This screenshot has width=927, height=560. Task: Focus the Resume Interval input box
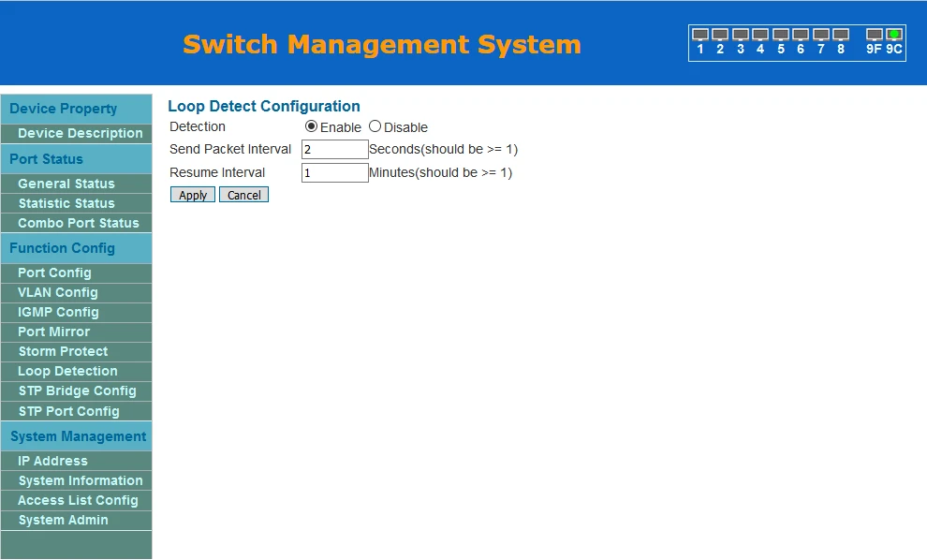point(334,173)
